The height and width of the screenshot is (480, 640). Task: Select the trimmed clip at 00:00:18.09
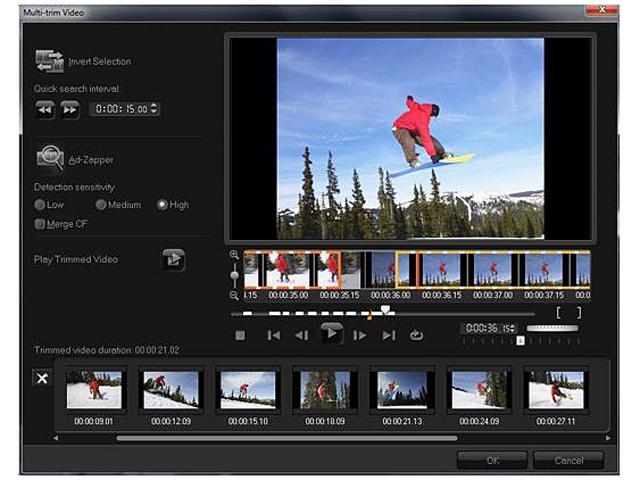pyautogui.click(x=326, y=391)
